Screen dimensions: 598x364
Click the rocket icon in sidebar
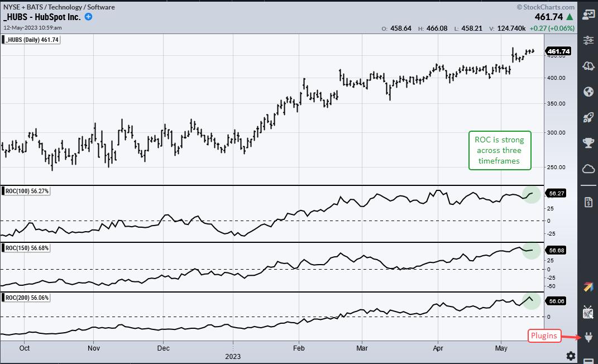coord(588,117)
